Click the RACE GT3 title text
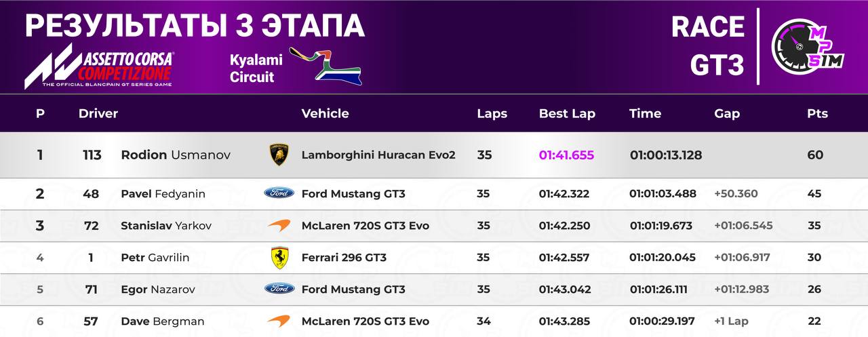The width and height of the screenshot is (868, 337). (708, 46)
